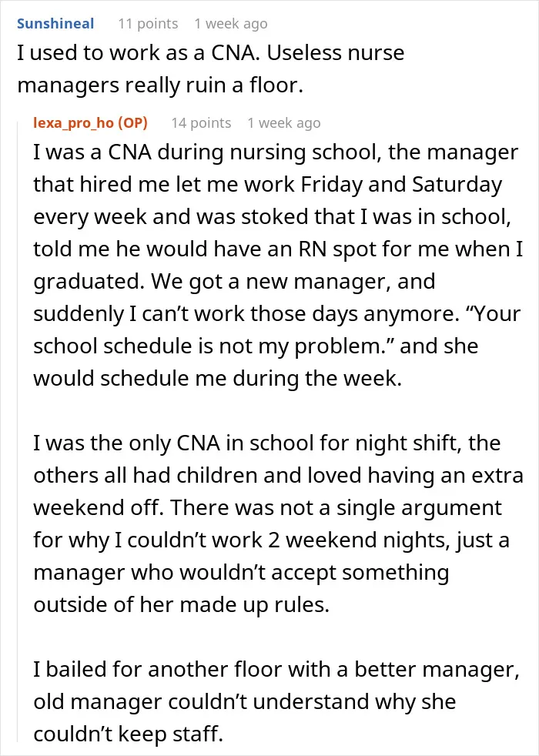Click the paragraph beginning "I bailed for another floor"
This screenshot has height=756, width=539.
click(276, 701)
